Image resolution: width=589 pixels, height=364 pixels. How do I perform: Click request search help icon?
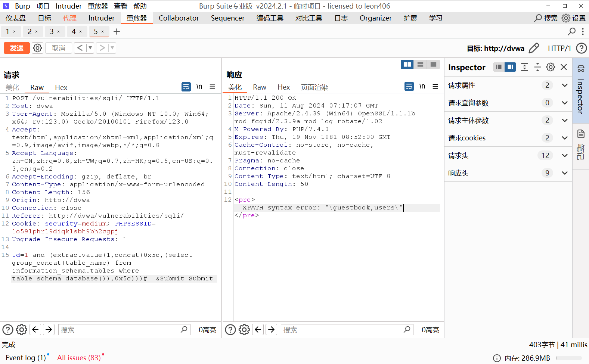point(8,330)
